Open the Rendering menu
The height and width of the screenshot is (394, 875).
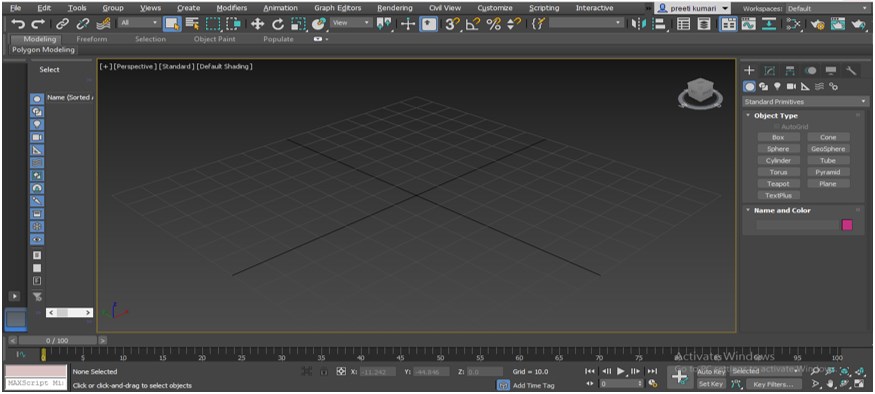tap(395, 8)
